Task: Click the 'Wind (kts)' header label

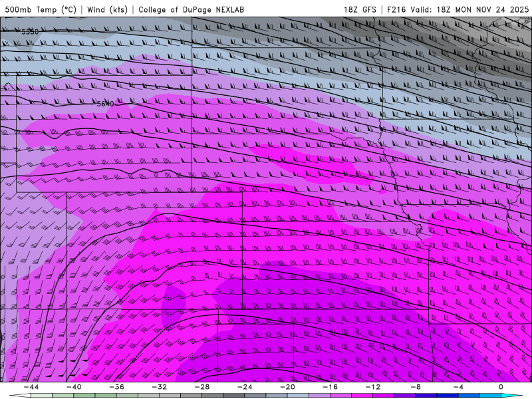Action: (107, 9)
